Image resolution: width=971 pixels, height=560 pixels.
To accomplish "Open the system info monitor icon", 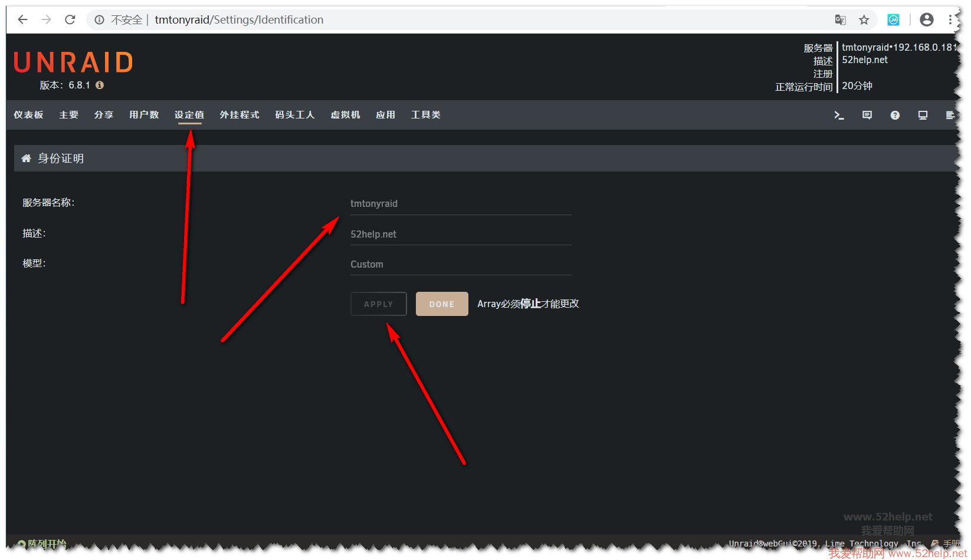I will tap(923, 116).
